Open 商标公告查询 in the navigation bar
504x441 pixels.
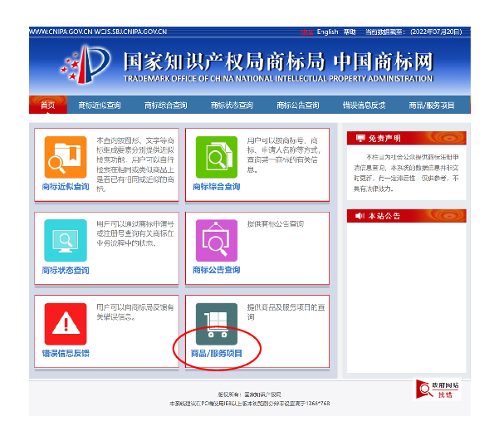298,105
